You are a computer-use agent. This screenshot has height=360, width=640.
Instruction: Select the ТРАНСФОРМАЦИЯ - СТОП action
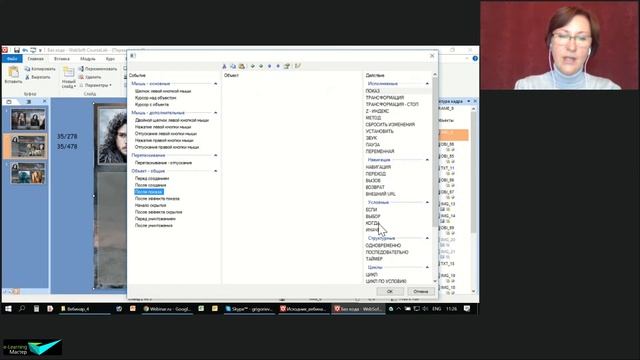click(392, 104)
